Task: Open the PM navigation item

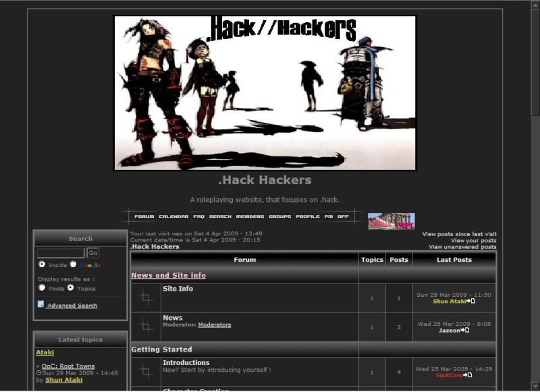Action: [x=329, y=217]
